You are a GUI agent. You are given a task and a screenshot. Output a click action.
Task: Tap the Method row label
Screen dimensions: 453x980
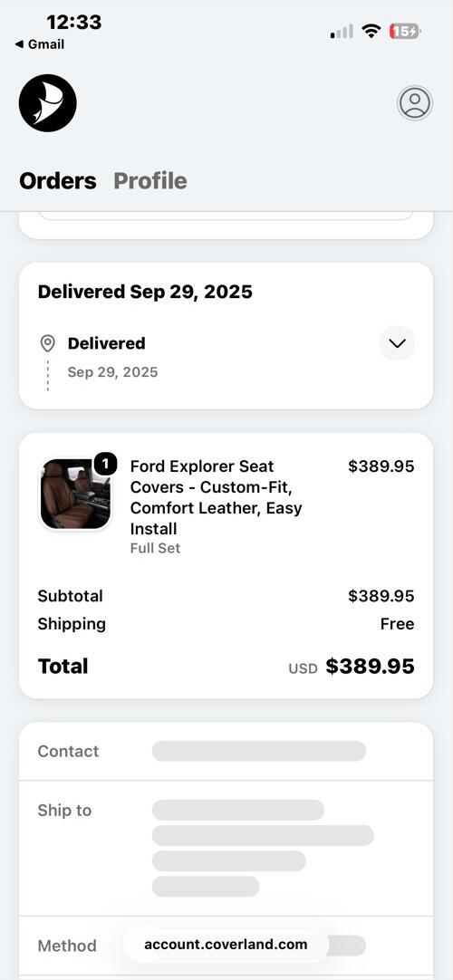point(67,946)
